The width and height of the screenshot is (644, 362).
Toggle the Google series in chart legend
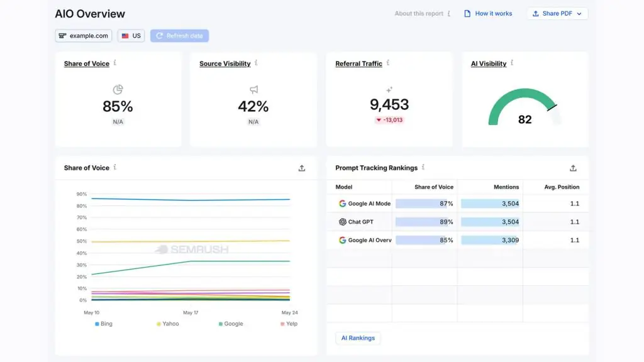coord(231,324)
